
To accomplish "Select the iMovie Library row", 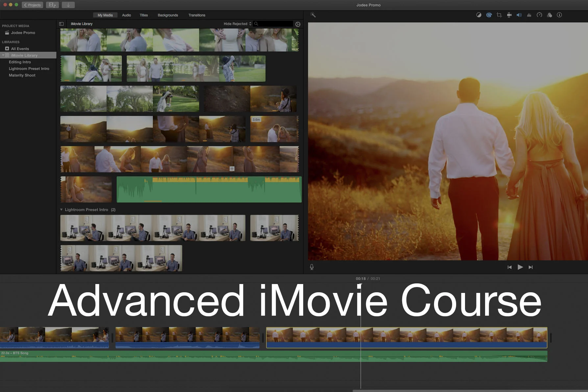I will tap(28, 55).
